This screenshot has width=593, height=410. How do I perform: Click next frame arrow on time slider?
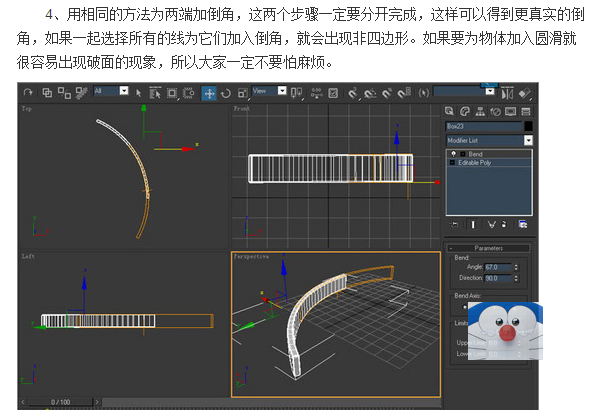(97, 402)
